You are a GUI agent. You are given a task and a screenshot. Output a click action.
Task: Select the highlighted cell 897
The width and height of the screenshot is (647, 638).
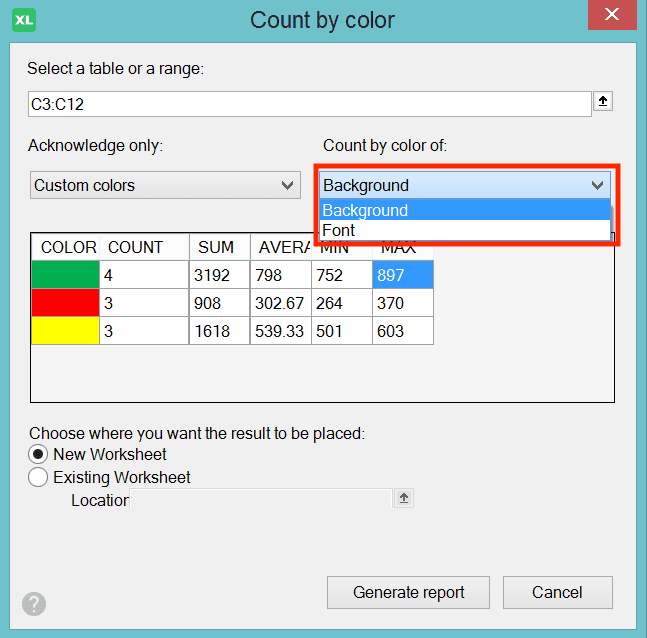pos(403,274)
